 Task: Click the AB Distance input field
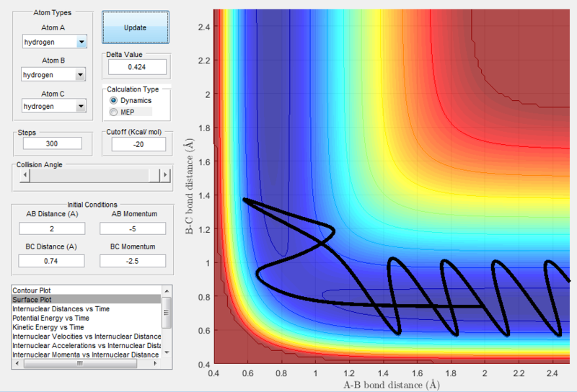pyautogui.click(x=52, y=228)
